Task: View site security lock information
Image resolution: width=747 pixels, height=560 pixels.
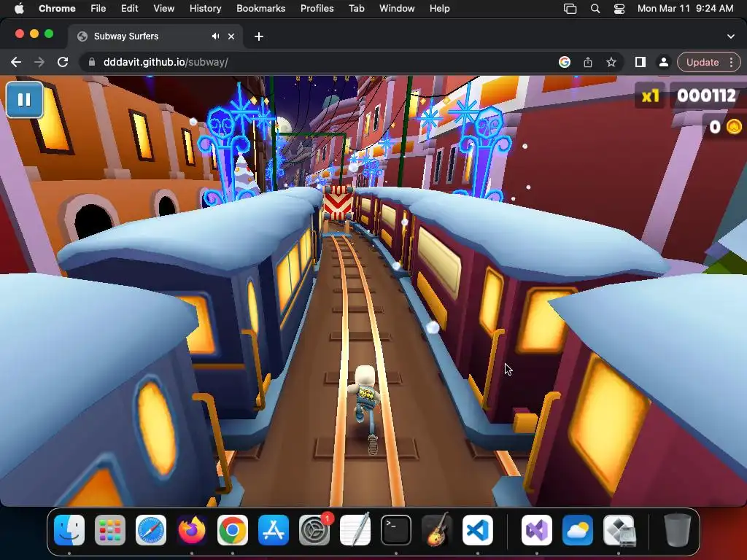Action: point(92,62)
